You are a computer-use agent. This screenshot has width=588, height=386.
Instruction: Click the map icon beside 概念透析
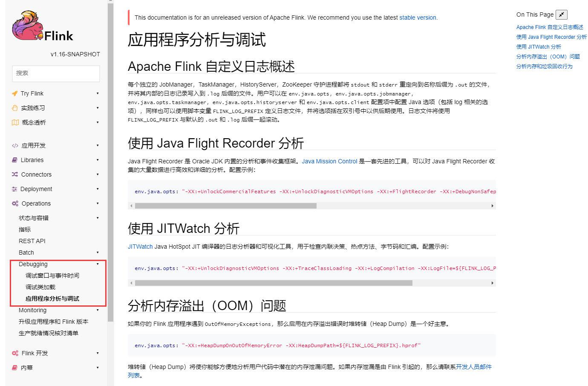[x=15, y=122]
